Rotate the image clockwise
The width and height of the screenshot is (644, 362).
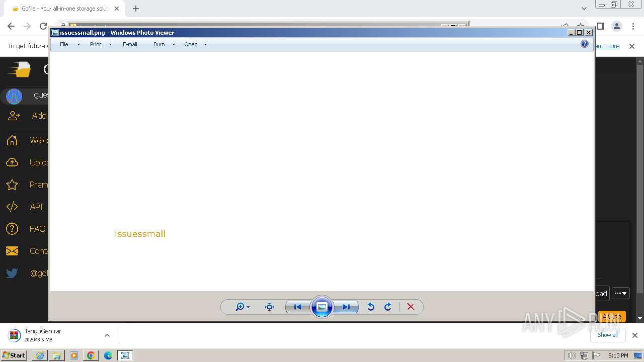pos(388,307)
